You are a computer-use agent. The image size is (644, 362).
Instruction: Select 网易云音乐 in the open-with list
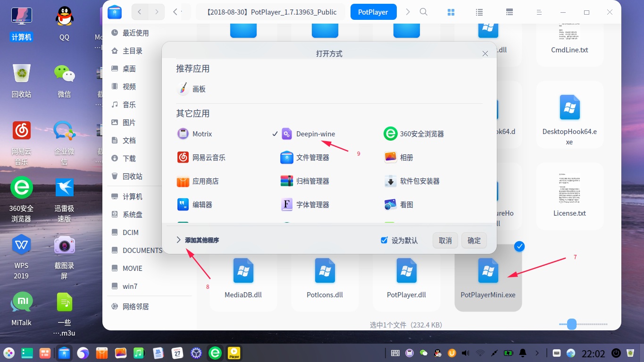[x=201, y=158]
